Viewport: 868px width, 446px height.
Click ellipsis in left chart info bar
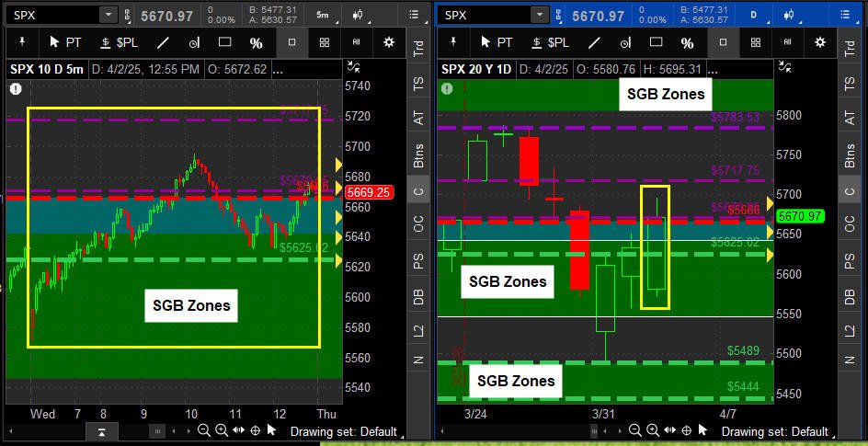(279, 70)
